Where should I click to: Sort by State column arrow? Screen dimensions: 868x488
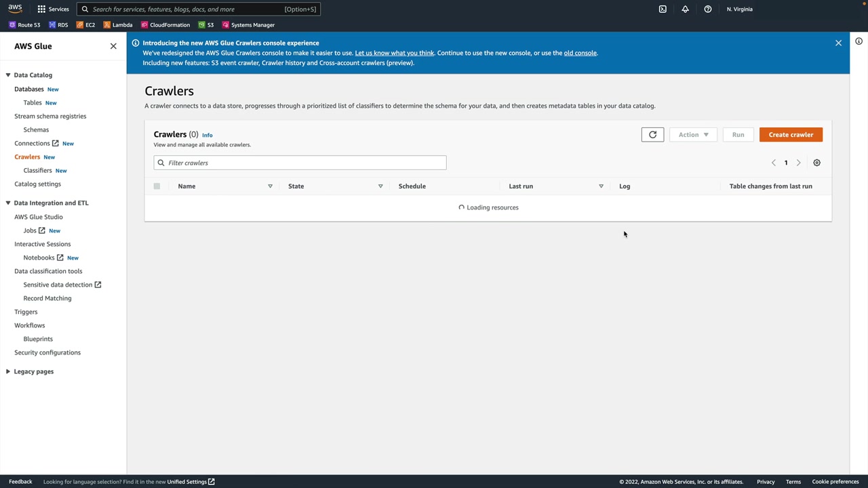380,186
